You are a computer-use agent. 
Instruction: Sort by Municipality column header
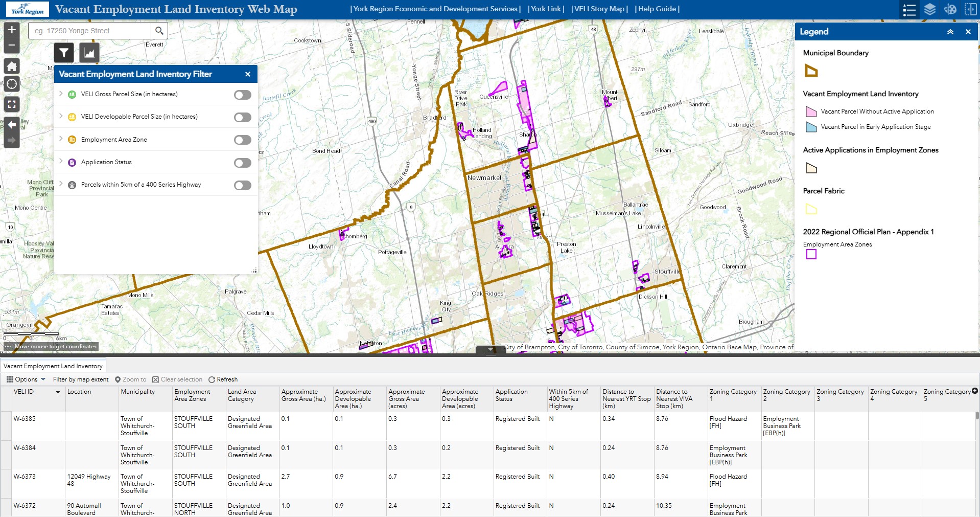[x=145, y=399]
